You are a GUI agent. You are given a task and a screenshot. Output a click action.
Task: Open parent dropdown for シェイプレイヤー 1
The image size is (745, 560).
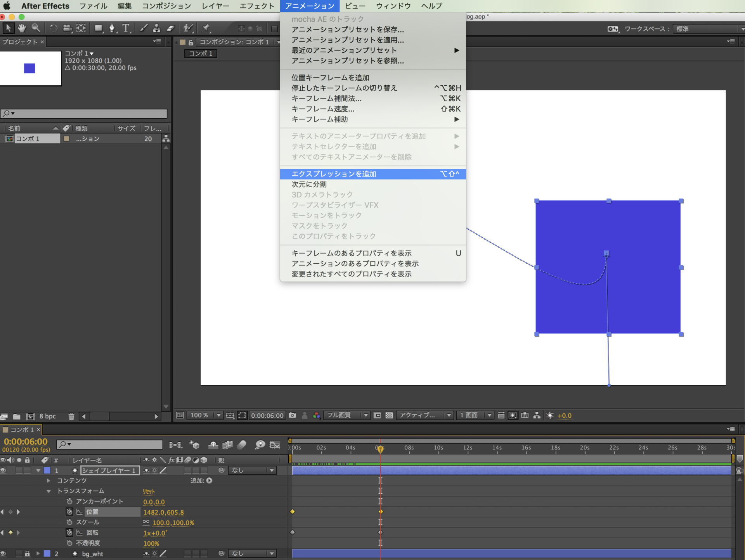pos(252,470)
